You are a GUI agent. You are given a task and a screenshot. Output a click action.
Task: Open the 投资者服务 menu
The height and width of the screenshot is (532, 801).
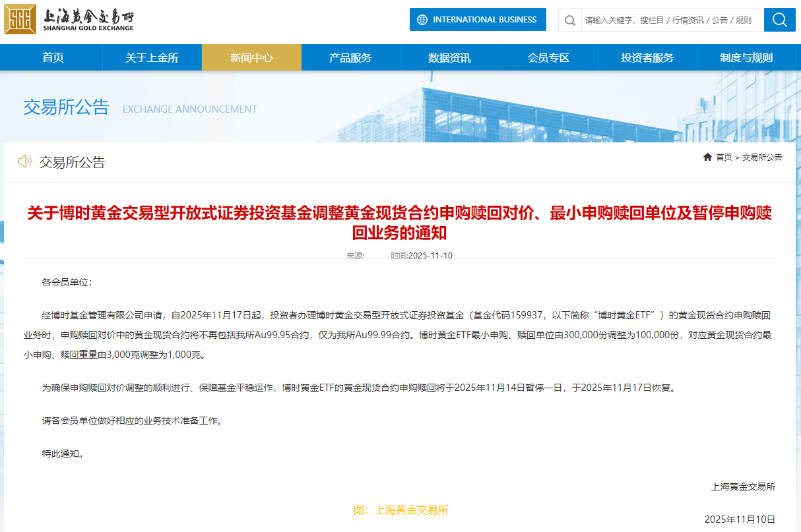[647, 57]
